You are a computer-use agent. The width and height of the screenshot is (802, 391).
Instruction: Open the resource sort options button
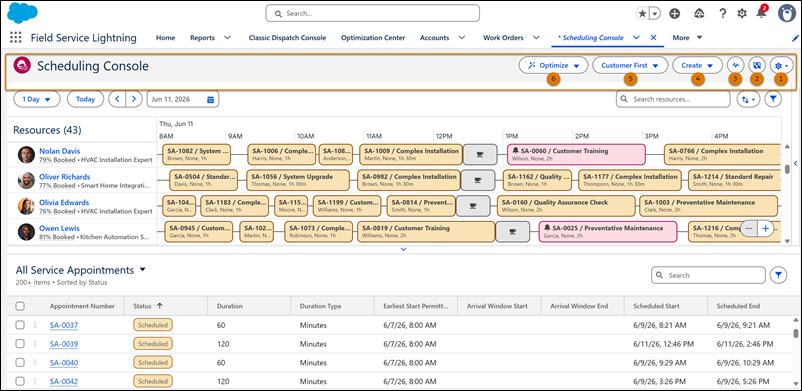(748, 99)
